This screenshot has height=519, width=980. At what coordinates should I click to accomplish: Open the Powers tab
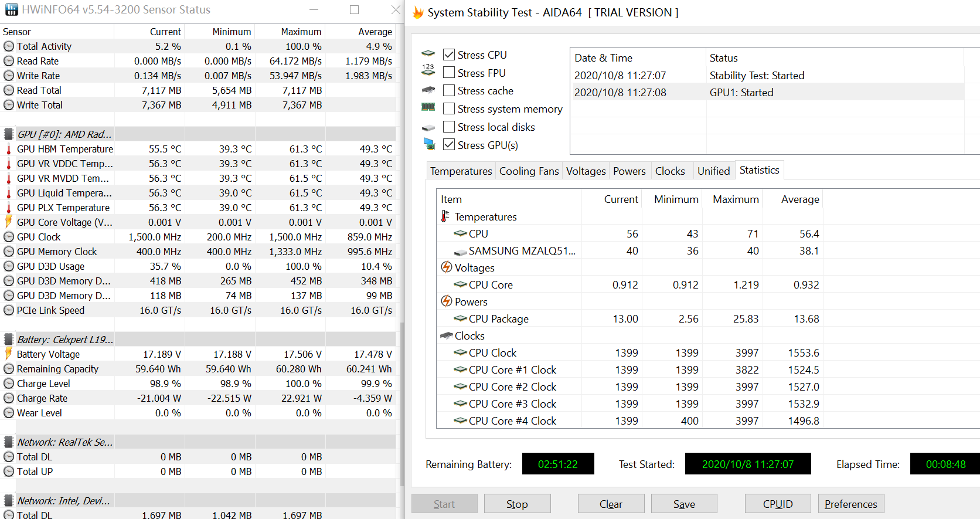coord(629,171)
